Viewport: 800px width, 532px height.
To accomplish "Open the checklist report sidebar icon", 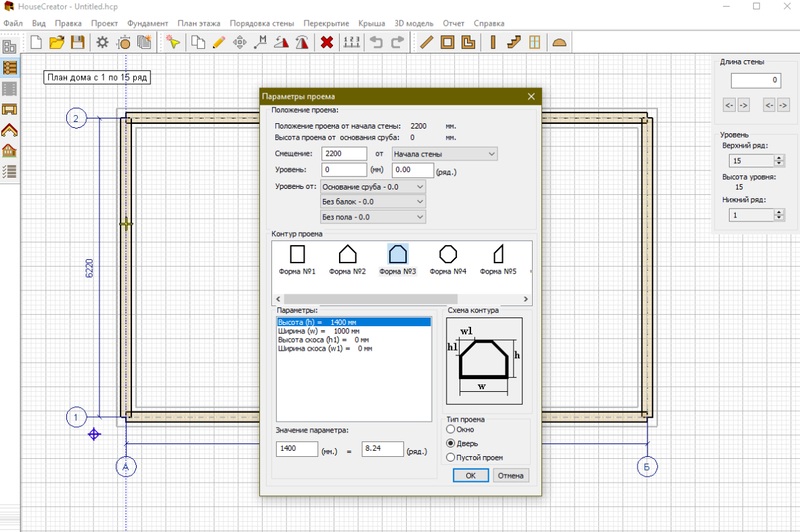I will point(10,171).
